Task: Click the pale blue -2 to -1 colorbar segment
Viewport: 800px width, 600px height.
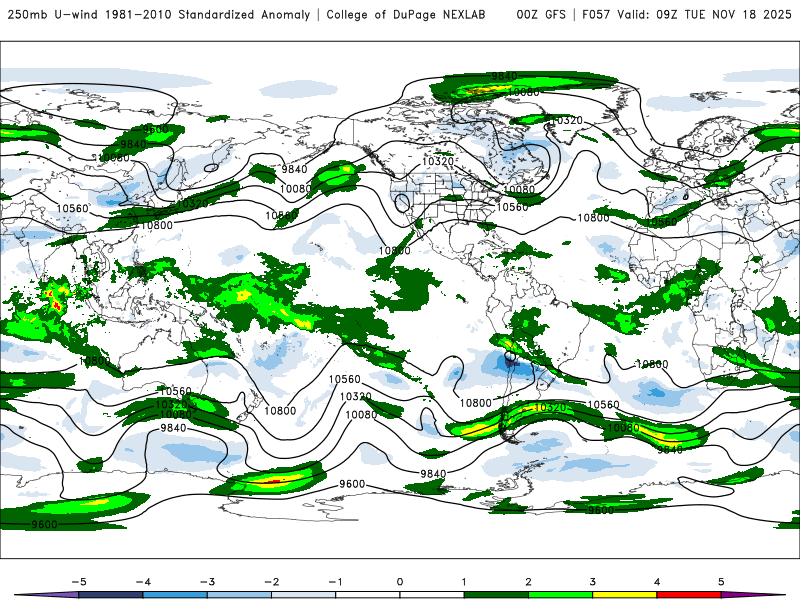Action: pyautogui.click(x=304, y=595)
